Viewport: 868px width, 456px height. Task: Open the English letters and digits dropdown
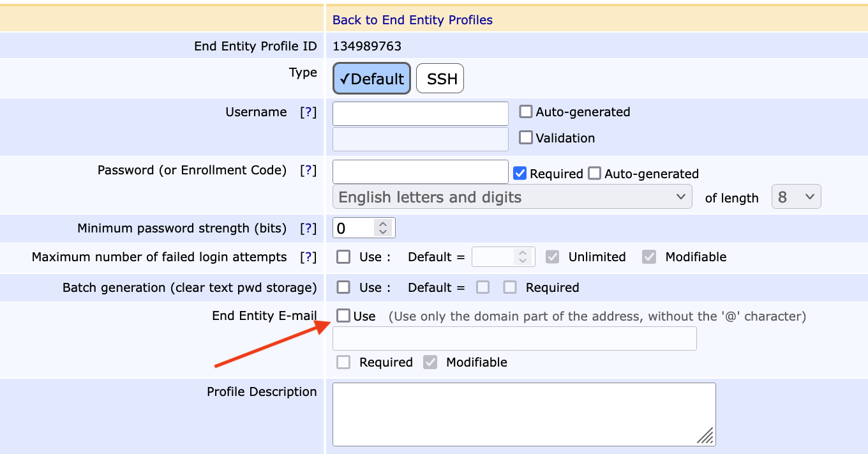[512, 197]
